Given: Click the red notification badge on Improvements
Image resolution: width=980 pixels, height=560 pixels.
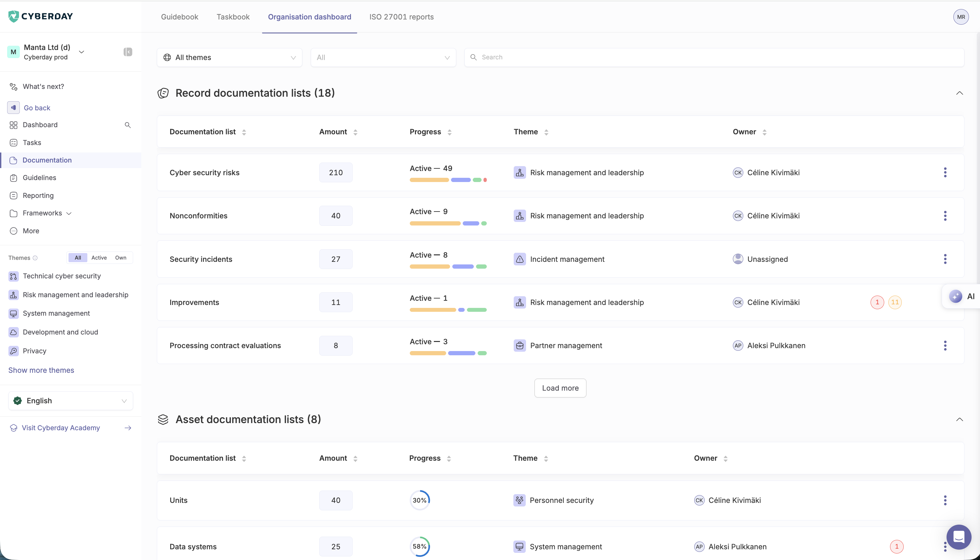Looking at the screenshot, I should (877, 302).
